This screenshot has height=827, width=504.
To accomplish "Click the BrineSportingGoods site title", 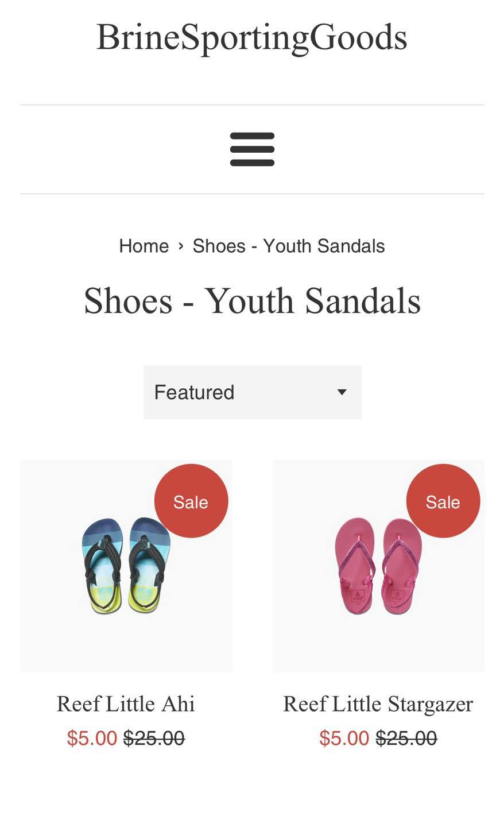I will (x=251, y=37).
